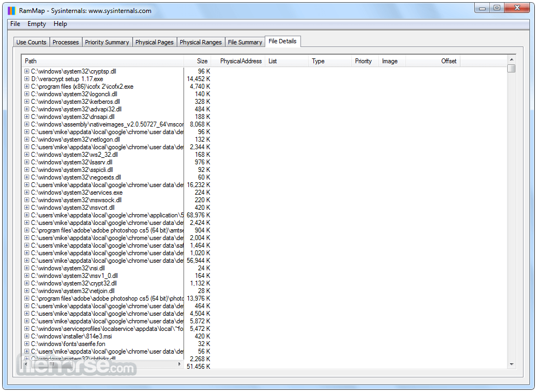Expand the kerberos.dll entry
The width and height of the screenshot is (537, 392).
click(x=27, y=101)
